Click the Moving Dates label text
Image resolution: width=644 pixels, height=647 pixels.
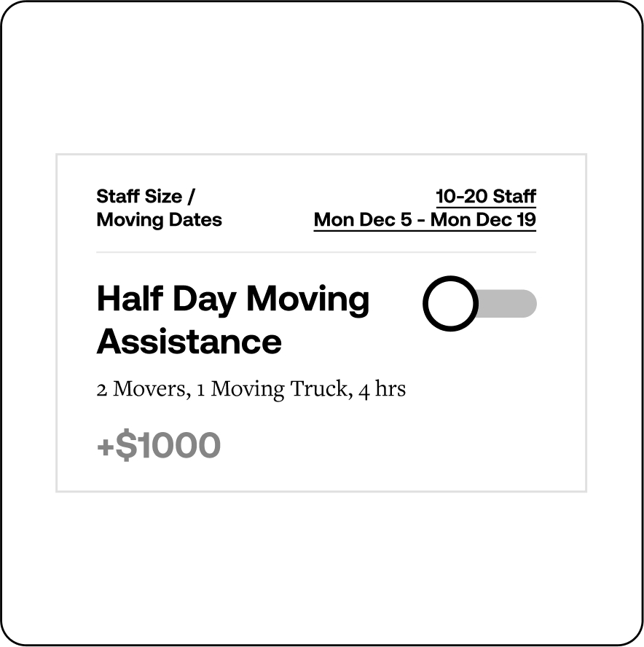pyautogui.click(x=159, y=220)
